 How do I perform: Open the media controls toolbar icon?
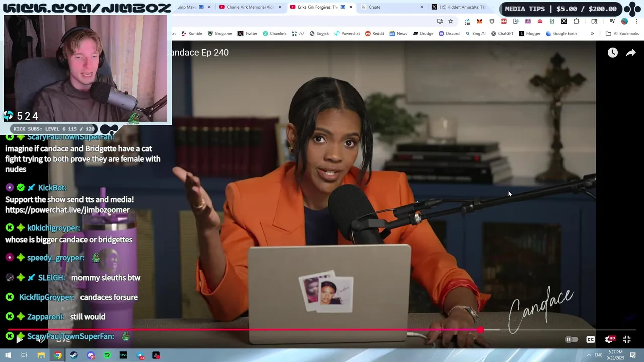pos(612,21)
